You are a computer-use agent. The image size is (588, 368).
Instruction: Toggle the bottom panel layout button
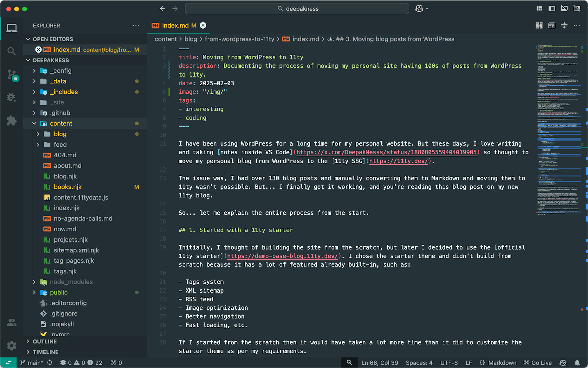[564, 8]
